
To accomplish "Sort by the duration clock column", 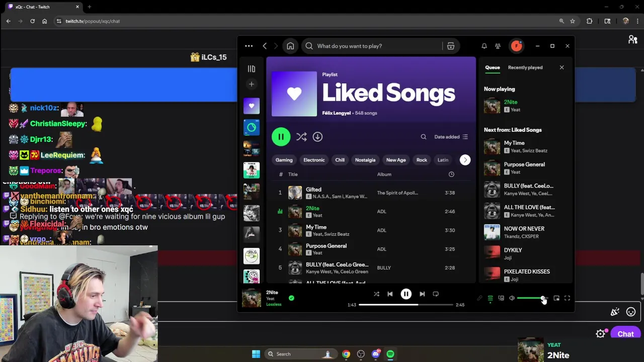I will 451,174.
